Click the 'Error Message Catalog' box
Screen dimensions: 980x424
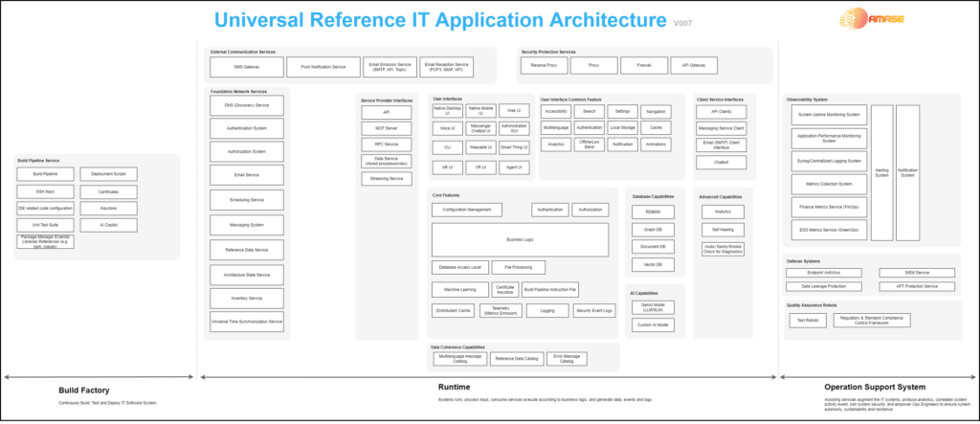pyautogui.click(x=567, y=359)
